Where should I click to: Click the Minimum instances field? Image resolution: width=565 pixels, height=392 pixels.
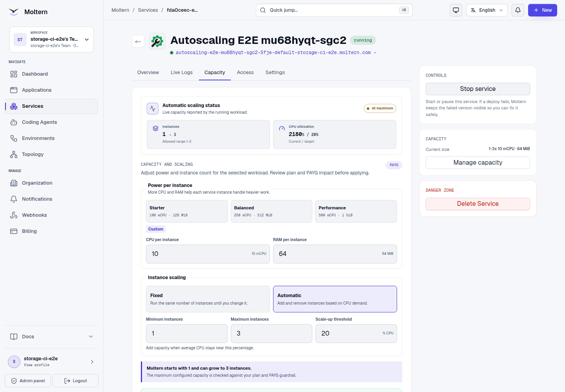187,334
